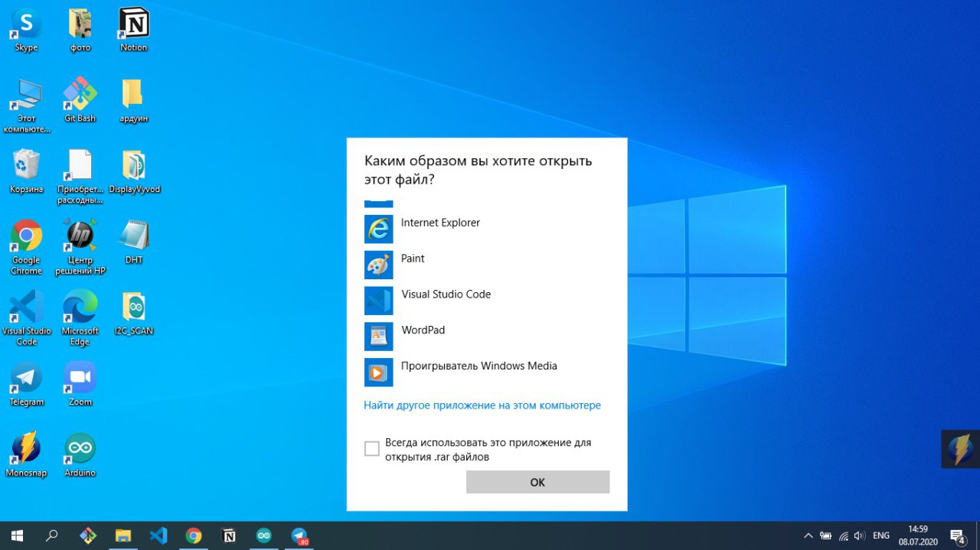Launch Google Chrome from the desktop
This screenshot has height=550, width=980.
click(26, 246)
